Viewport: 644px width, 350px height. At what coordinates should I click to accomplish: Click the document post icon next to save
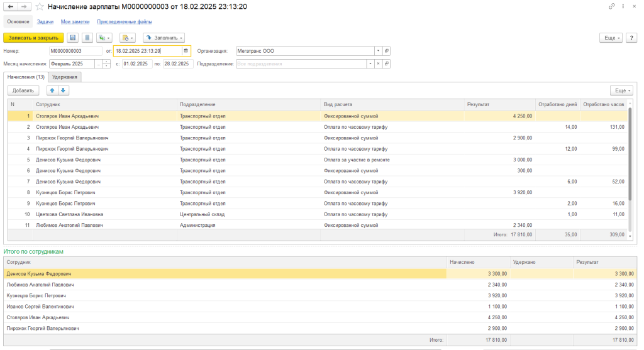[x=87, y=38]
